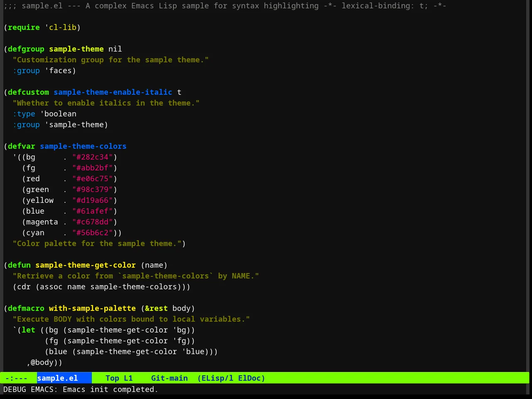
Task: Click the sample-theme-enable-italic variable name
Action: point(113,92)
